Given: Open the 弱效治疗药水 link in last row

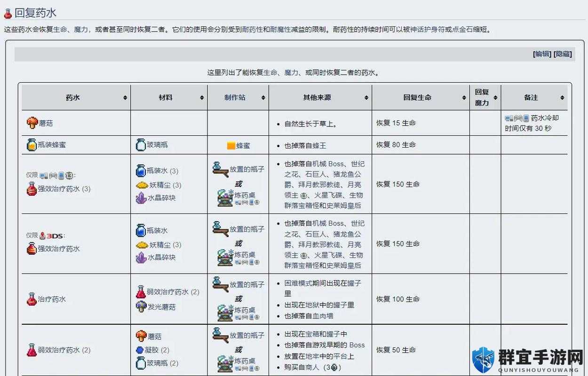Looking at the screenshot, I should (59, 350).
